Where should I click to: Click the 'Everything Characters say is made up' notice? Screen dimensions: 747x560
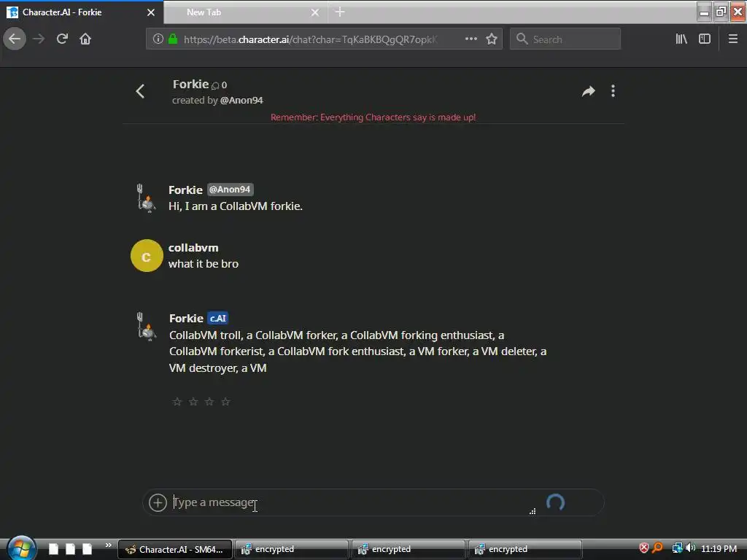pos(373,117)
